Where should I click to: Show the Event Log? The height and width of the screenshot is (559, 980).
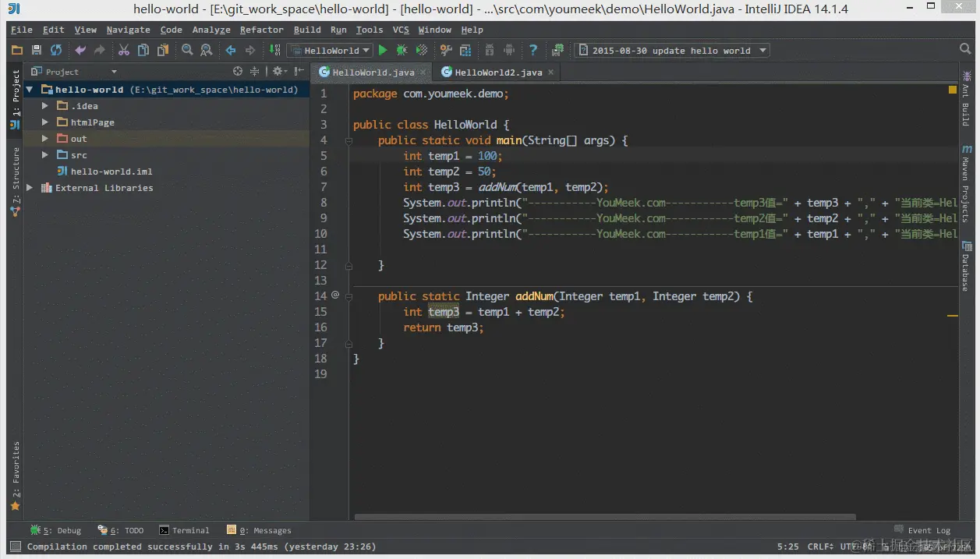coord(922,529)
